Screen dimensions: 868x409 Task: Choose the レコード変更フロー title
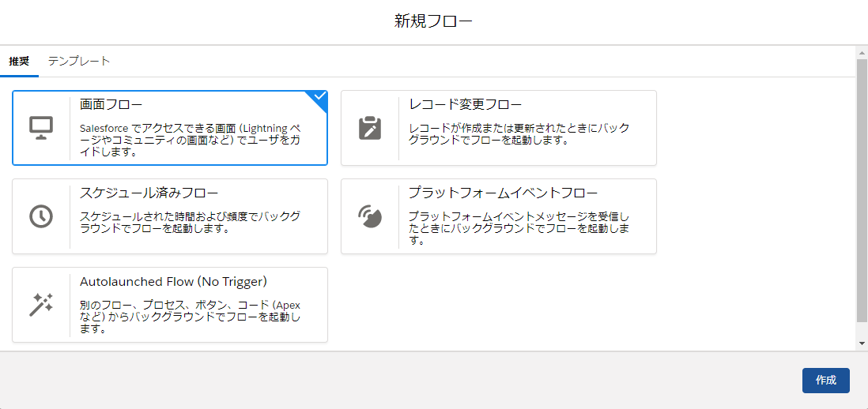[466, 104]
